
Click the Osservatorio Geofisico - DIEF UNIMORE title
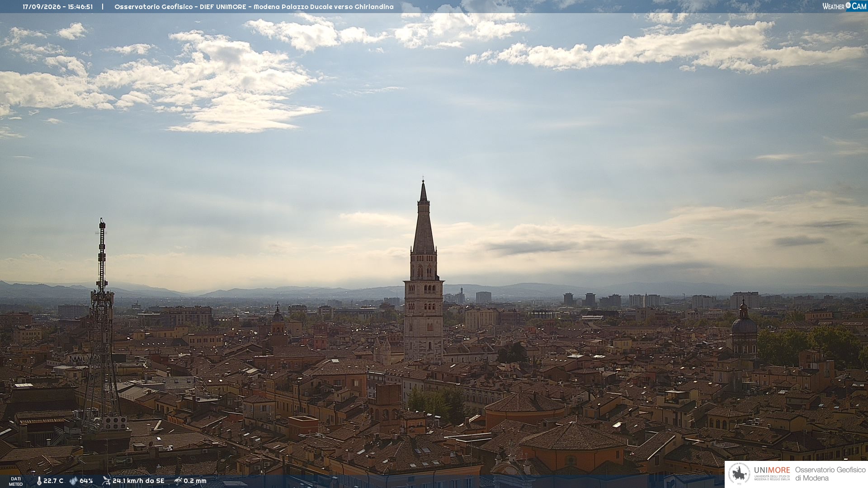coord(180,7)
